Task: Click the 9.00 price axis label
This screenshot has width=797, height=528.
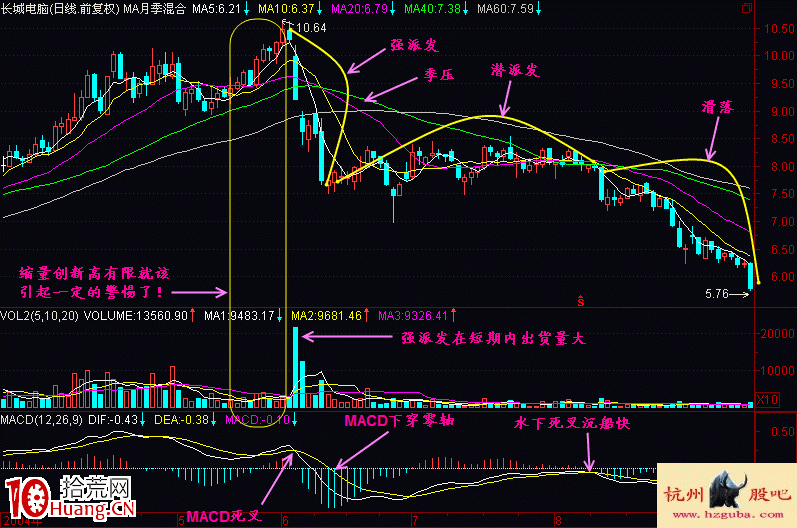Action: [782, 111]
